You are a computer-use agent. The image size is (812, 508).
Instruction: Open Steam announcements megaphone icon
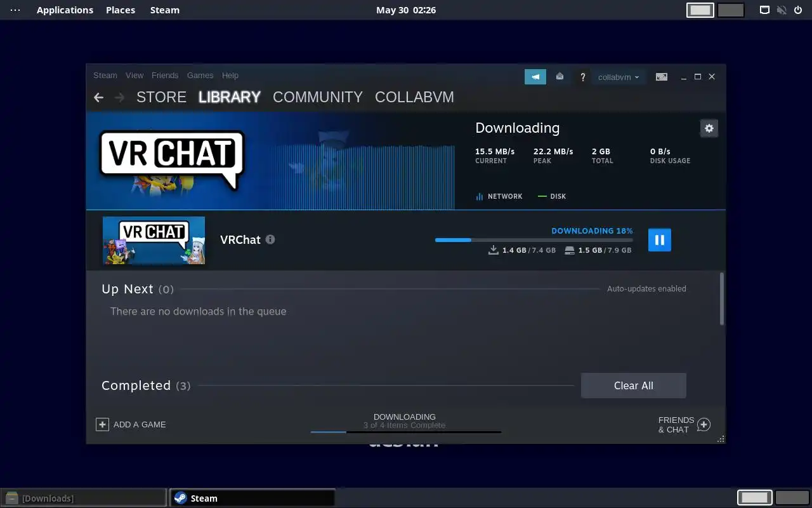[535, 77]
